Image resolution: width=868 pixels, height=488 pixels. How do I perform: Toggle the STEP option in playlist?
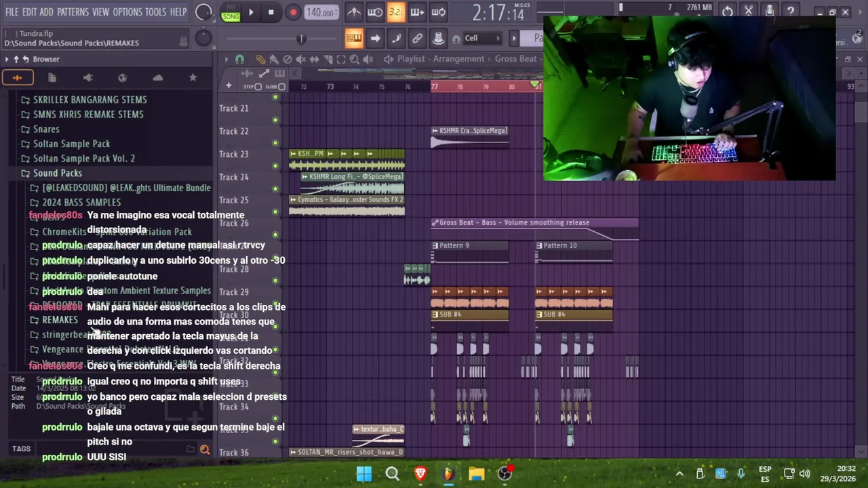coord(257,87)
